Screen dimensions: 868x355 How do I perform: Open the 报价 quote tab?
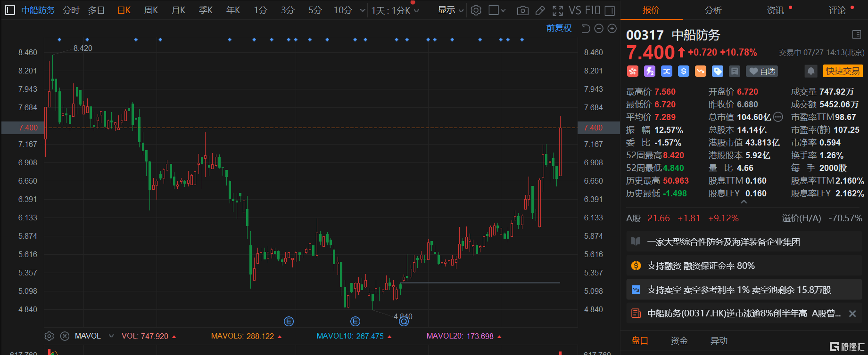pos(651,10)
